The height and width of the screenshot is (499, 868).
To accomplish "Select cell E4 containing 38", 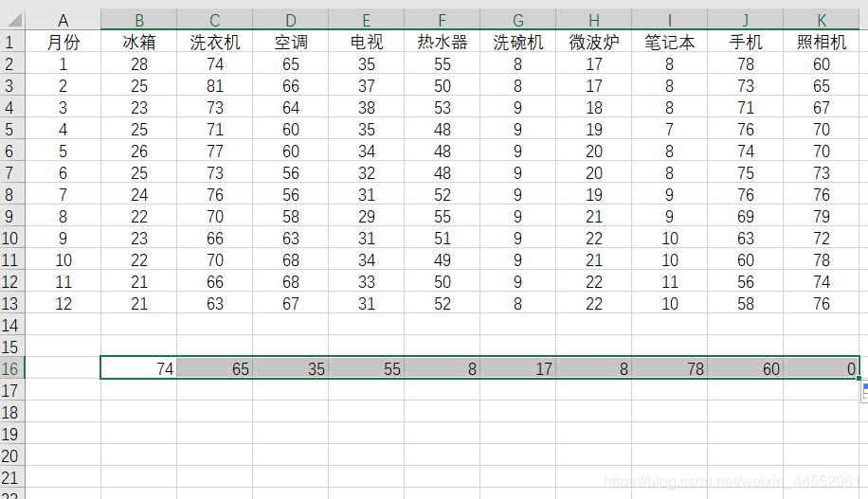I will click(x=367, y=107).
